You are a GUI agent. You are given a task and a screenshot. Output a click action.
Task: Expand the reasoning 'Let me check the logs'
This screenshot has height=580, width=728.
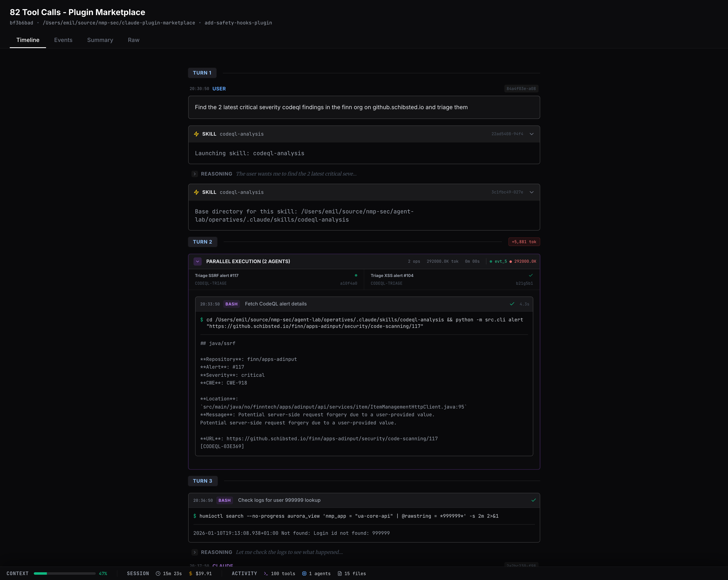[x=195, y=552]
